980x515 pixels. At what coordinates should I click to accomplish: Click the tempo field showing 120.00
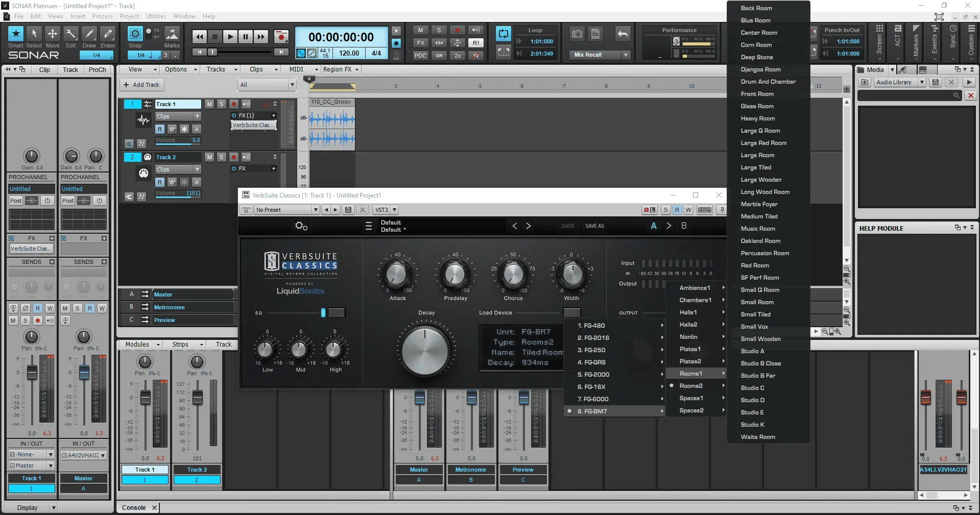tap(349, 53)
